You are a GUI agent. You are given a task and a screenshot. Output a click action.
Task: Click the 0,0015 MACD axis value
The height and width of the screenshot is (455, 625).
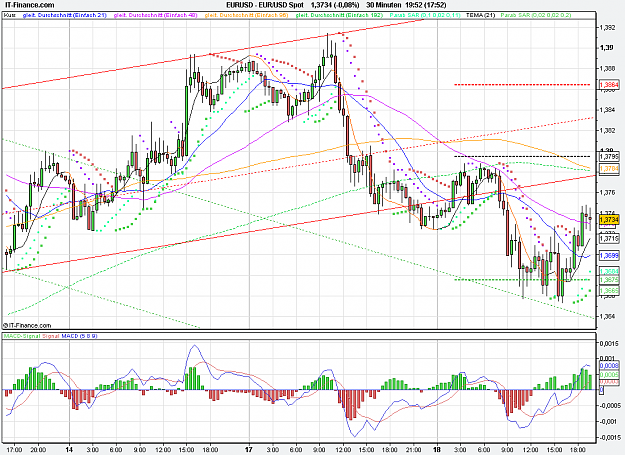(609, 343)
